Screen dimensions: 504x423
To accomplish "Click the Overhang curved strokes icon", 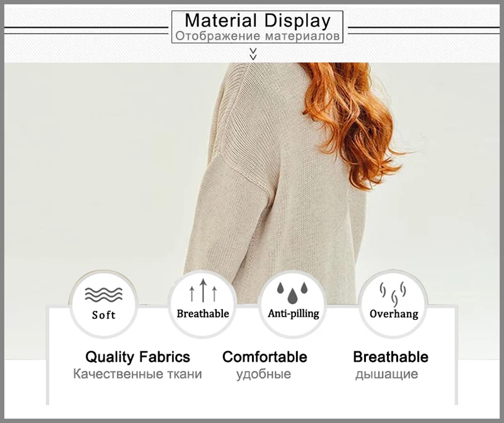I will coord(392,294).
